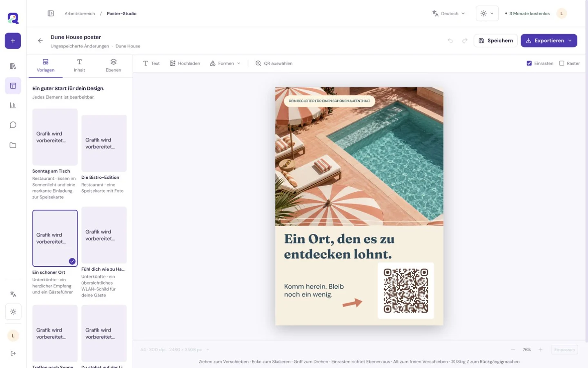Toggle the sidebar panel icon near breadcrumb
This screenshot has height=368, width=588.
tap(51, 13)
